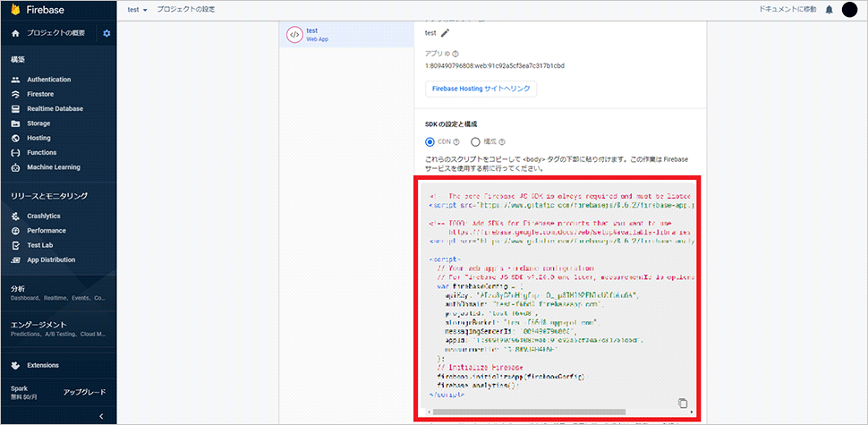Screen dimensions: 868x425
Task: Click the code scrollbar right arrow
Action: tap(691, 412)
